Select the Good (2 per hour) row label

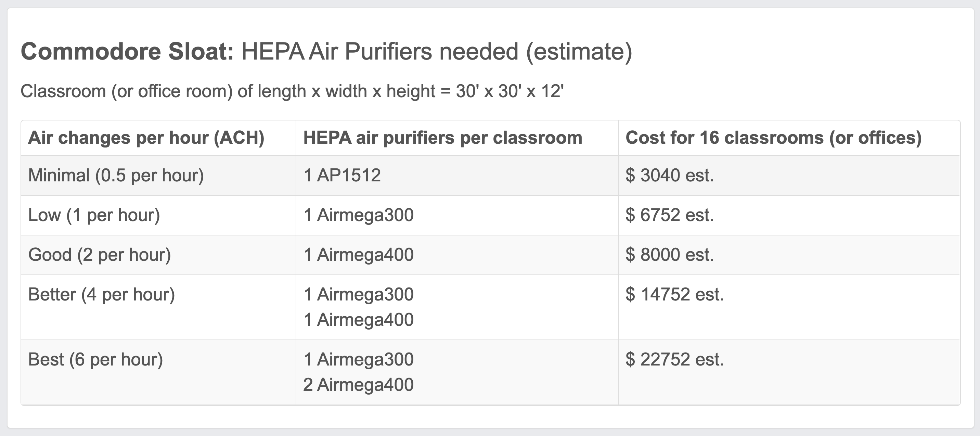tap(99, 255)
